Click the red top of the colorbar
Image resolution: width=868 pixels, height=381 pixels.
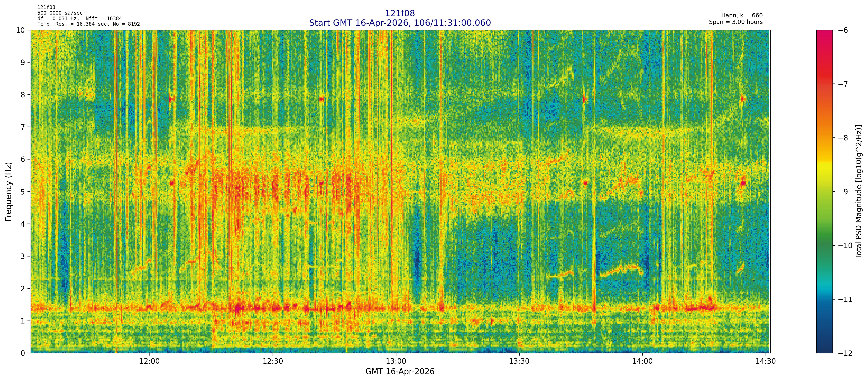[824, 34]
